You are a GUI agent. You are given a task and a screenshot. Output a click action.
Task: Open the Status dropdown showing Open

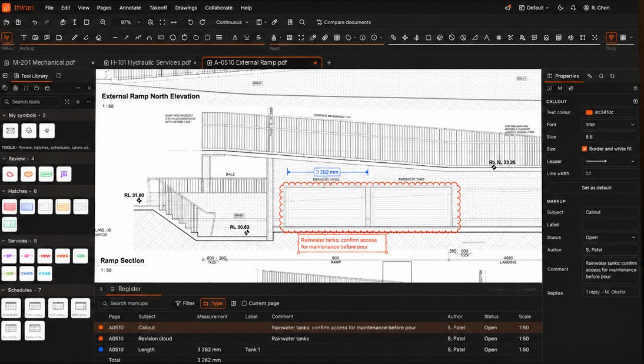tap(609, 237)
